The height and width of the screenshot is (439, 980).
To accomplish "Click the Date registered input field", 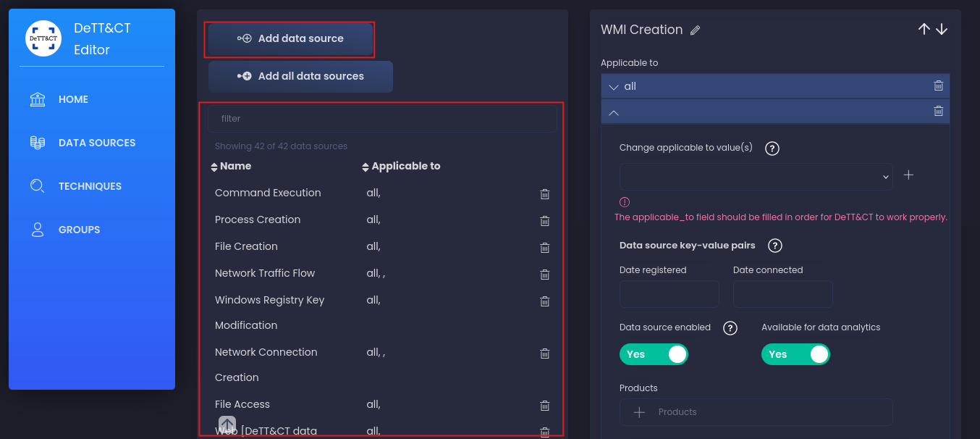I will tap(669, 294).
